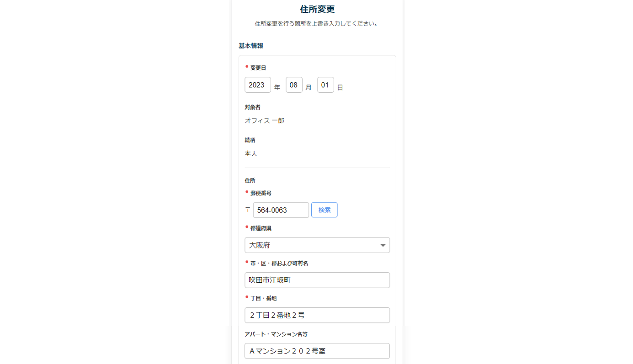The image size is (633, 364).
Task: Click the 郵便番号 label
Action: (261, 193)
